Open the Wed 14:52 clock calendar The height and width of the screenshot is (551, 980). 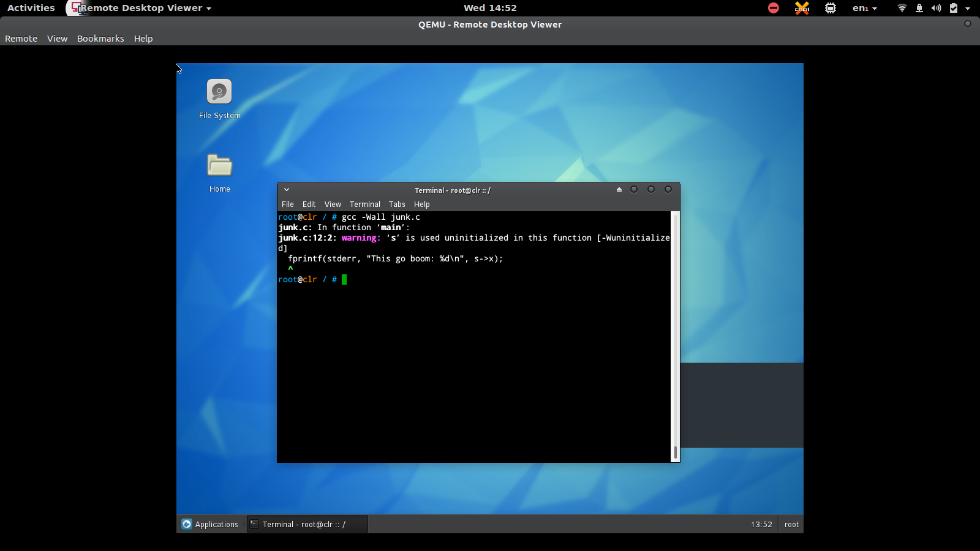coord(490,8)
